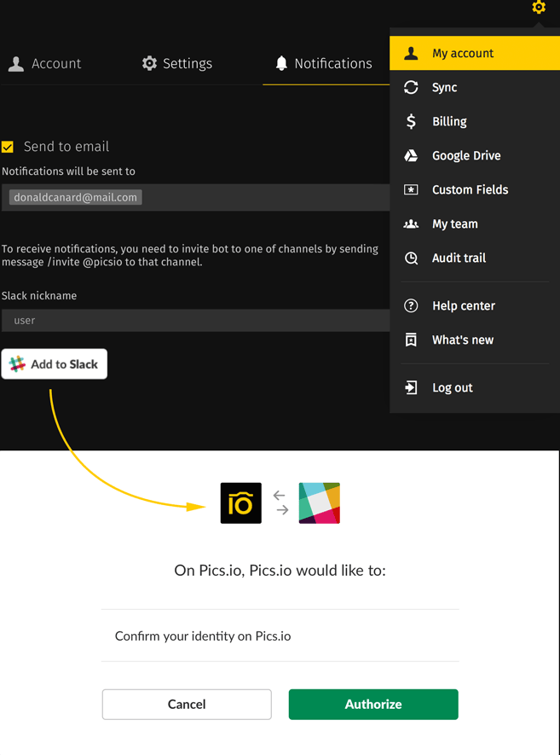This screenshot has width=560, height=755.
Task: Click the My account person icon
Action: click(411, 53)
